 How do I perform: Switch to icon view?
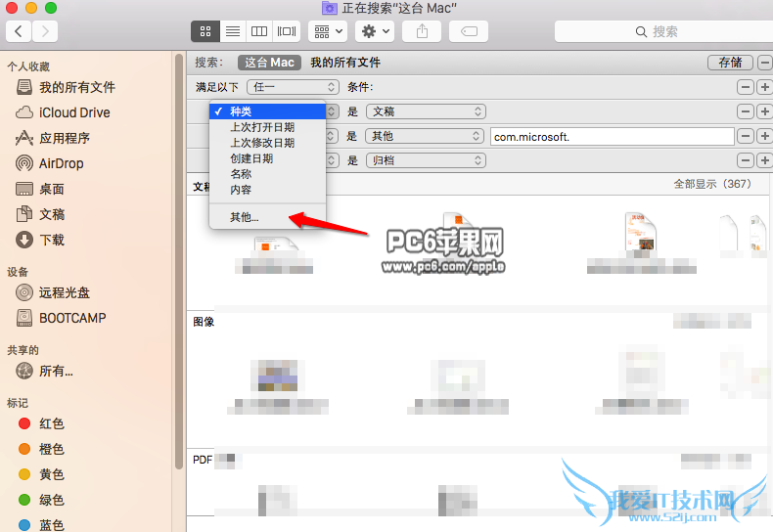[x=205, y=31]
